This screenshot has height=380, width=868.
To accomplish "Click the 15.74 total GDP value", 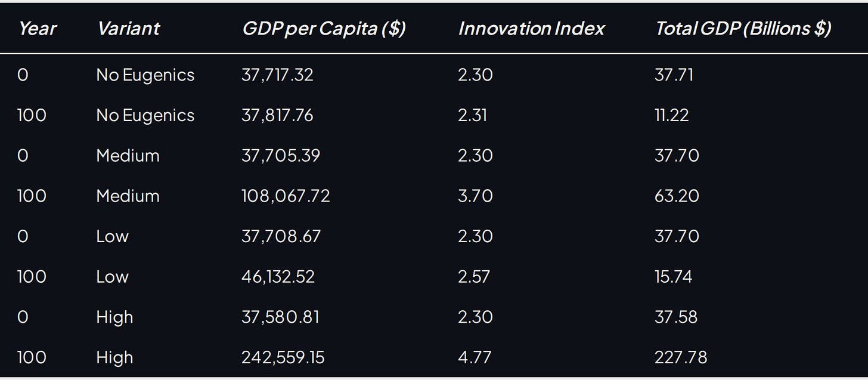I will (x=673, y=277).
